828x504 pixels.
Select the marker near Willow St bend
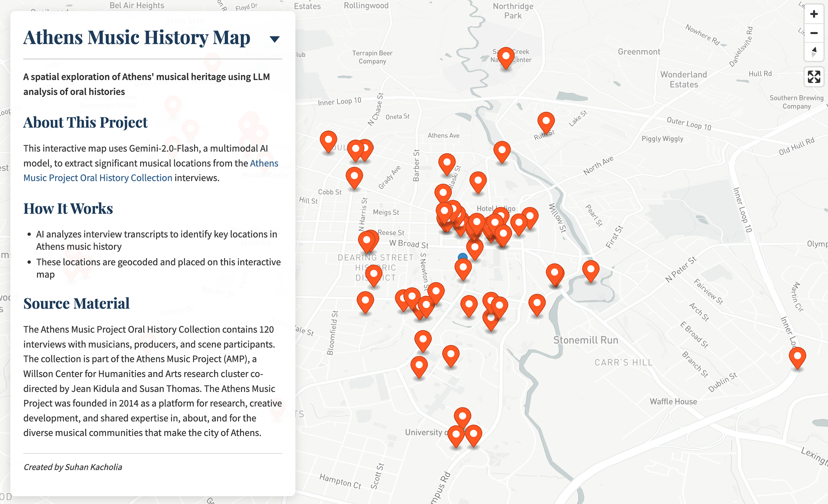tap(554, 273)
